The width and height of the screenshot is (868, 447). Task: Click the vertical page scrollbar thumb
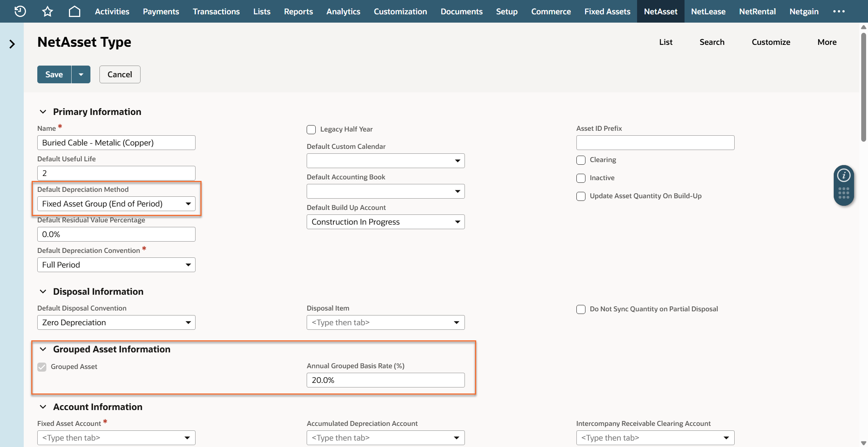[863, 87]
